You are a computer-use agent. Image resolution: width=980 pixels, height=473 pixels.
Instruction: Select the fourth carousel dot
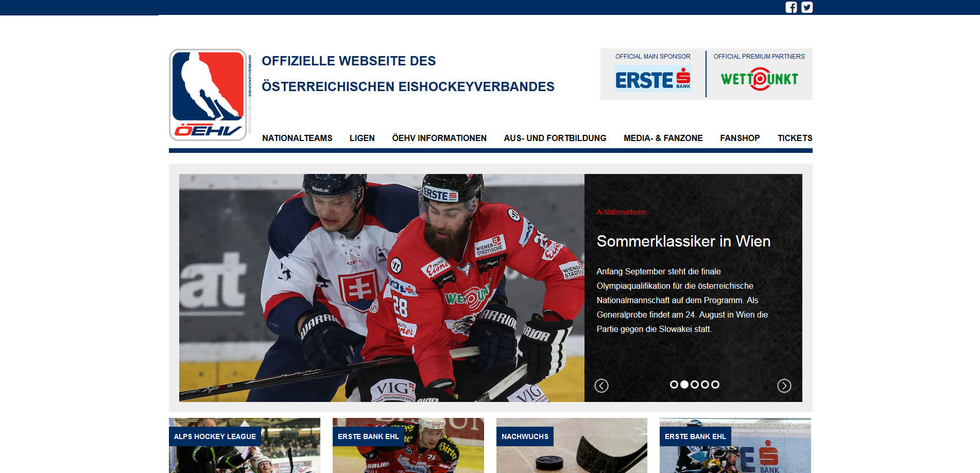point(705,384)
